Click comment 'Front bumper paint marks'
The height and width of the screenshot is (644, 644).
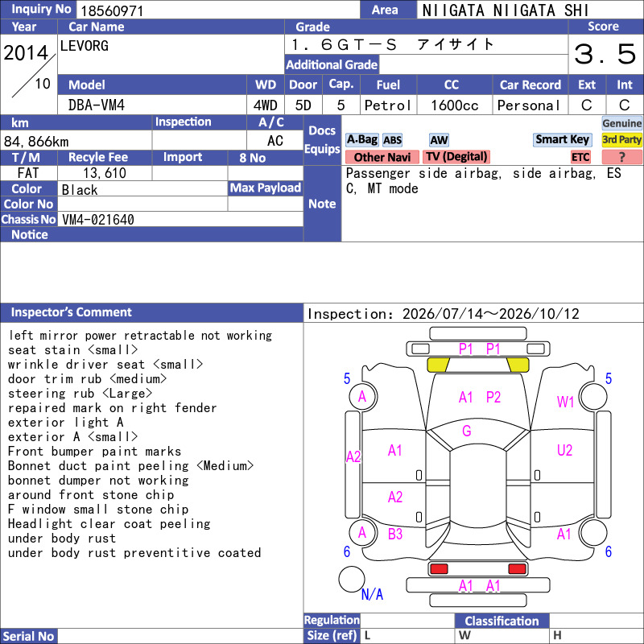94,452
